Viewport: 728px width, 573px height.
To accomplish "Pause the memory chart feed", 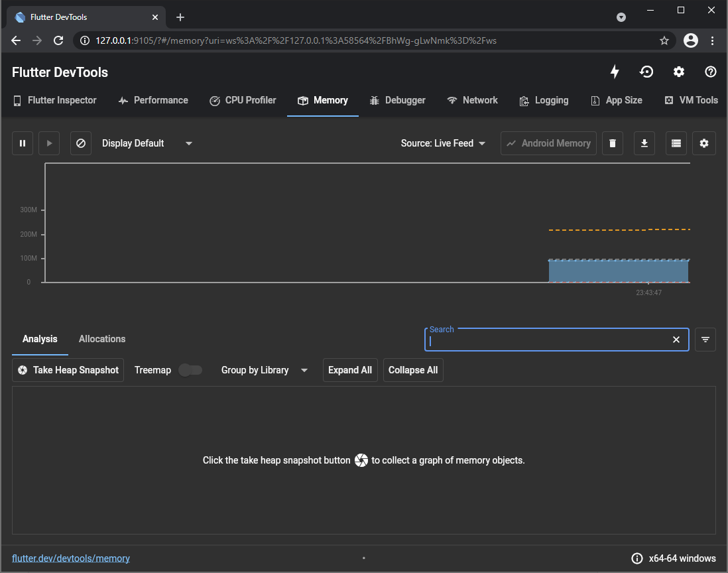I will [x=23, y=143].
